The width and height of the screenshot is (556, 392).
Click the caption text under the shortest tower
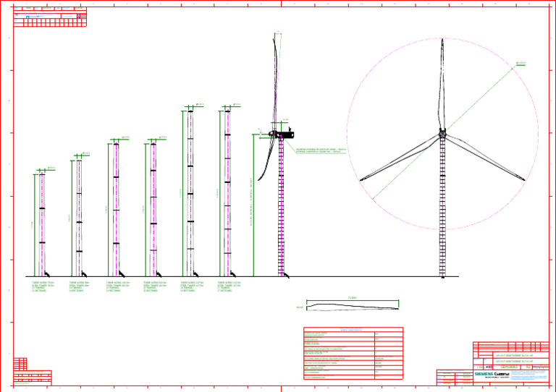43,287
